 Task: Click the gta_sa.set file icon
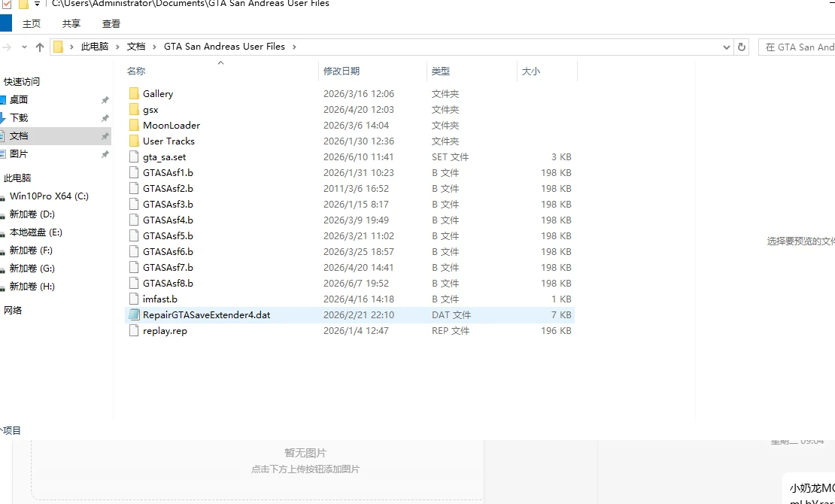tap(134, 157)
